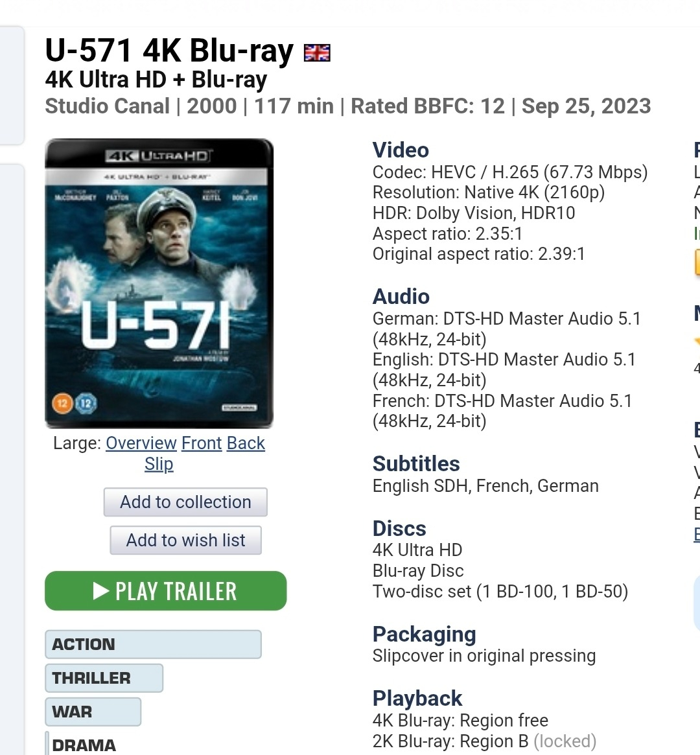700x755 pixels.
Task: Click the Audio section heading
Action: click(401, 296)
